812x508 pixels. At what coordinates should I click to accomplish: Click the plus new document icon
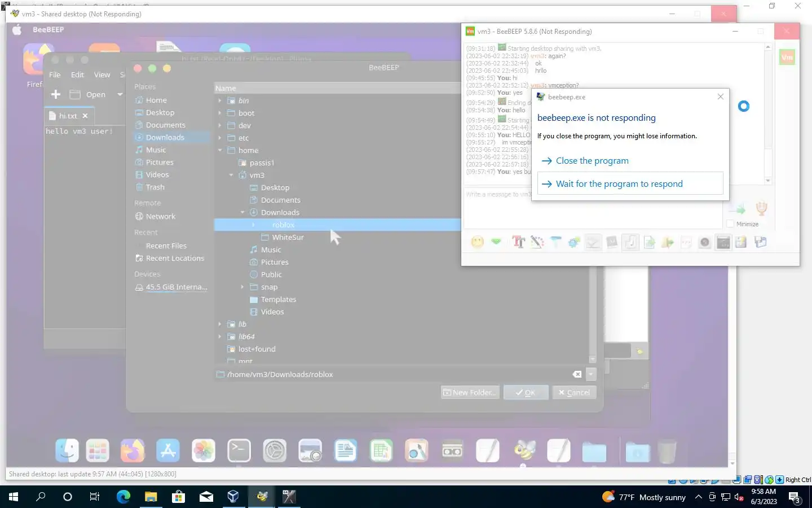[x=55, y=94]
